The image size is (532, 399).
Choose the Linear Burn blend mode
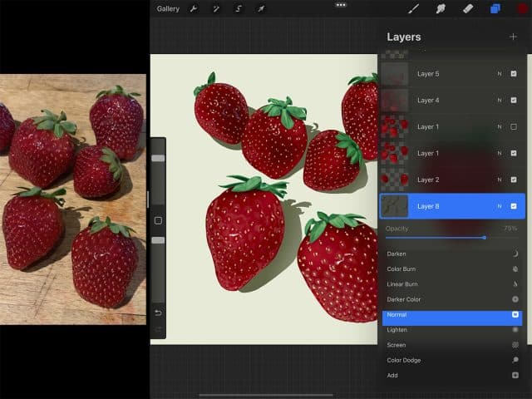point(452,284)
